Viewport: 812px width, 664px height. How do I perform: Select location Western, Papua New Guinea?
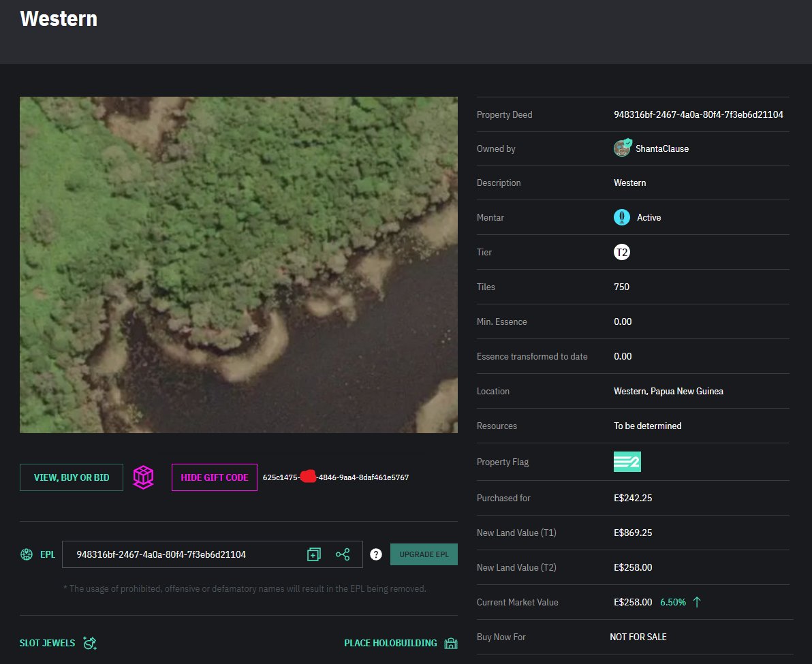[x=668, y=392]
